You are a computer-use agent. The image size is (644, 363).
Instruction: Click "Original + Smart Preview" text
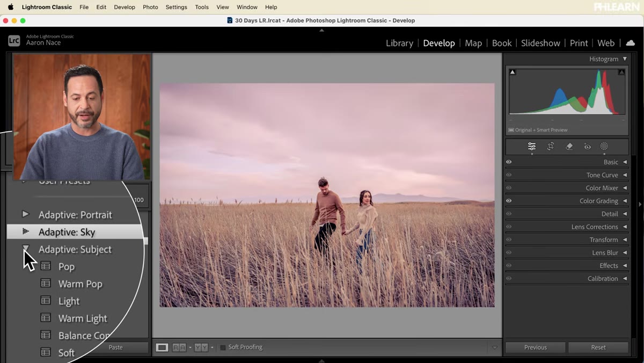click(x=541, y=130)
